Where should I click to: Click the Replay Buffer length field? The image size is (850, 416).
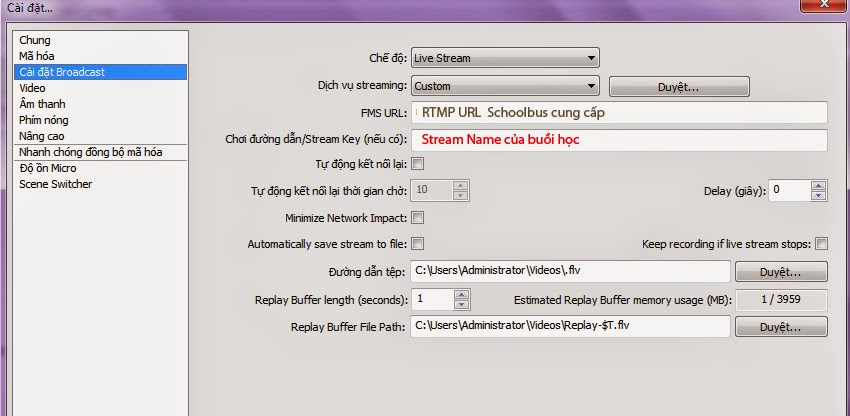point(433,299)
